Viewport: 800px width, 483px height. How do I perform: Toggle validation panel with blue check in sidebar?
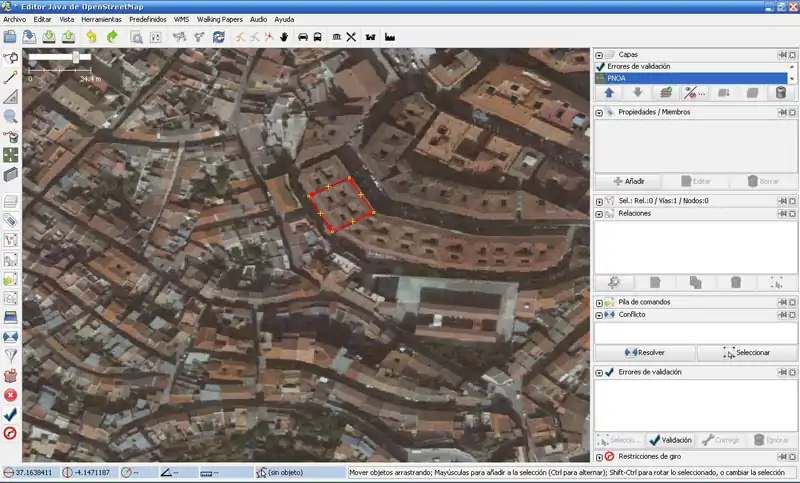pos(11,414)
